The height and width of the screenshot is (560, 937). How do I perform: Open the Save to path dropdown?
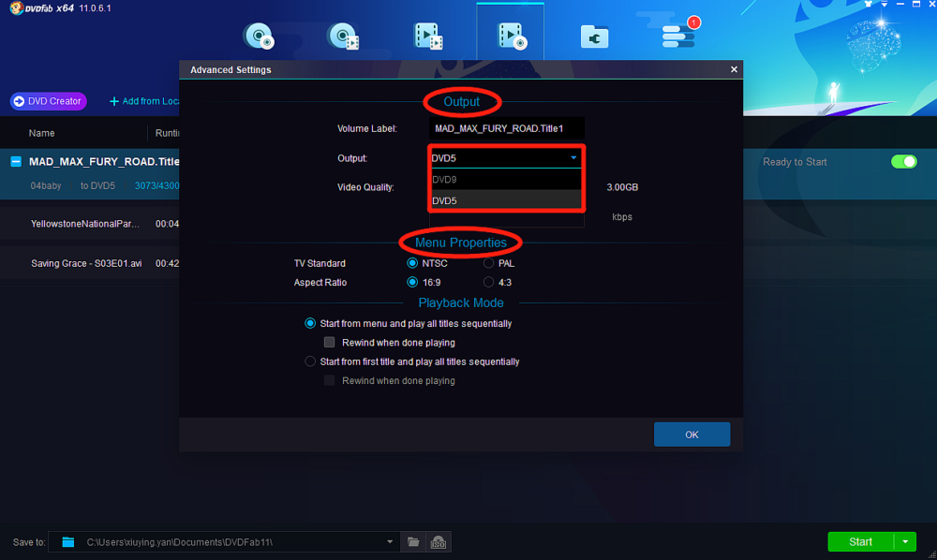pyautogui.click(x=390, y=542)
